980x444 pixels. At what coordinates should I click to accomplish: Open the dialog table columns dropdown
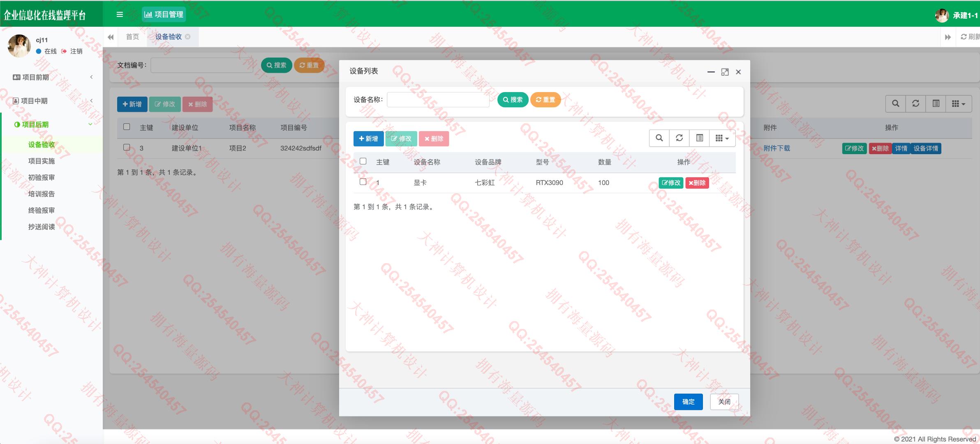coord(722,138)
